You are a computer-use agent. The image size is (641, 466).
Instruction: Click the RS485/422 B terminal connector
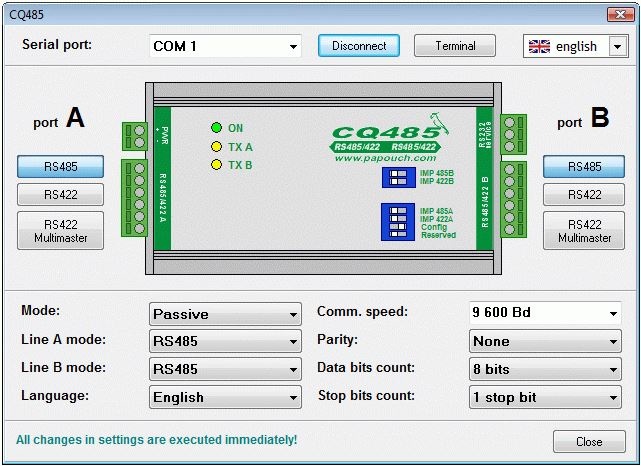(x=514, y=199)
